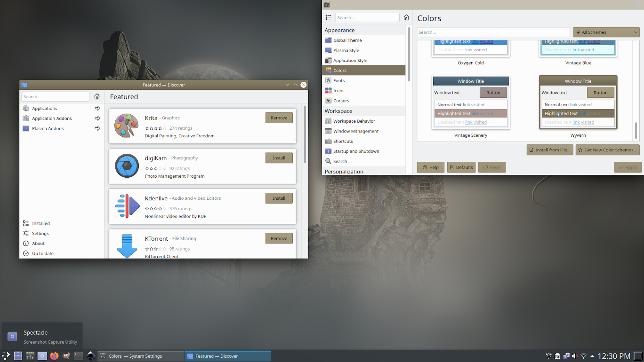Click Get New Color Schemes button
The width and height of the screenshot is (644, 362).
[x=607, y=150]
